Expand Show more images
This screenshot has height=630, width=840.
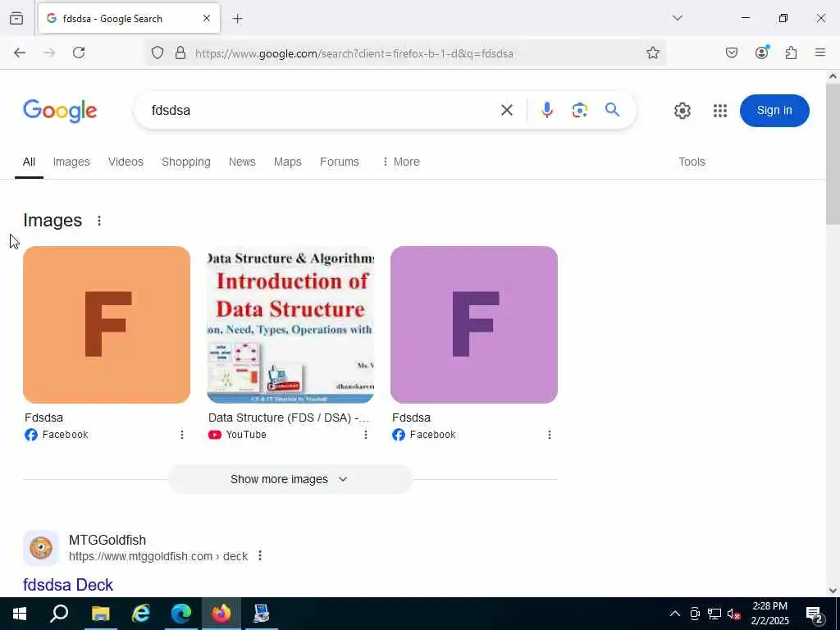[x=290, y=479]
